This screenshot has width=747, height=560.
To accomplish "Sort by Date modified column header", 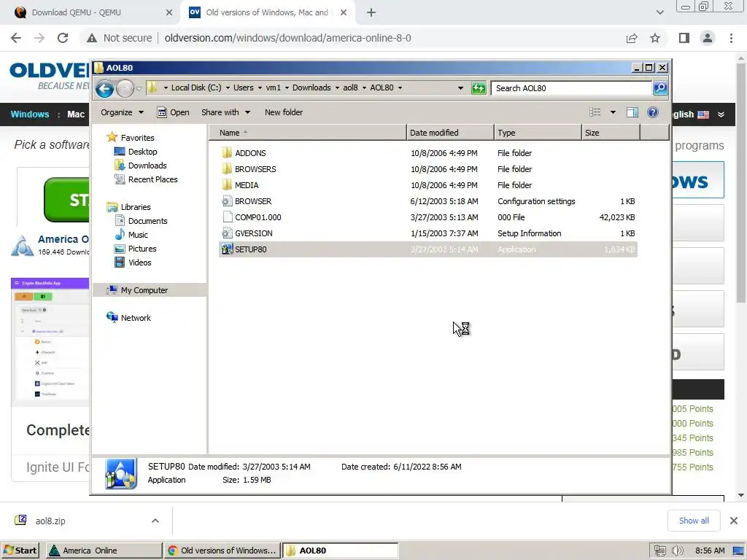I will click(450, 133).
